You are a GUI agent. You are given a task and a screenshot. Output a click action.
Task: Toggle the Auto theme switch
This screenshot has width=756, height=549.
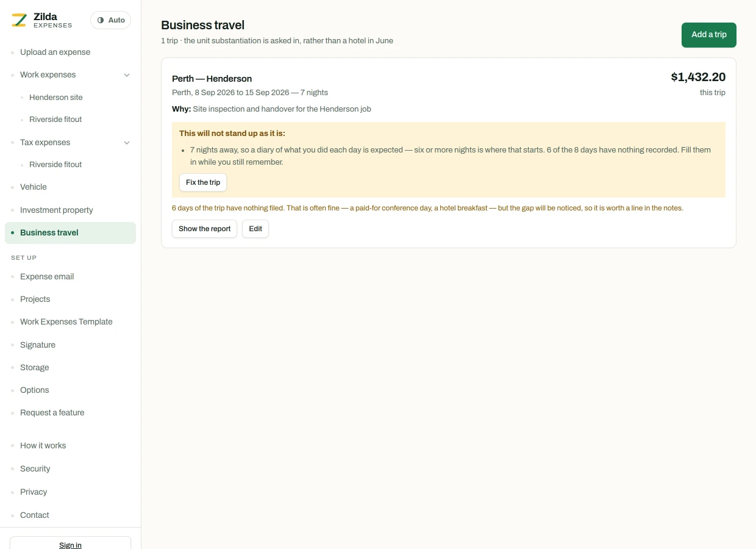[110, 20]
